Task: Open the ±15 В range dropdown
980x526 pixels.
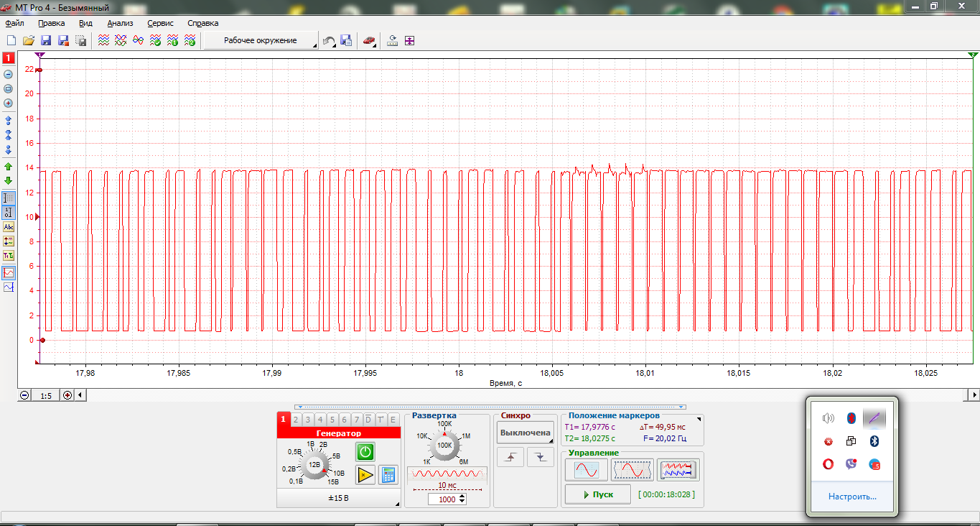Action: pos(338,498)
